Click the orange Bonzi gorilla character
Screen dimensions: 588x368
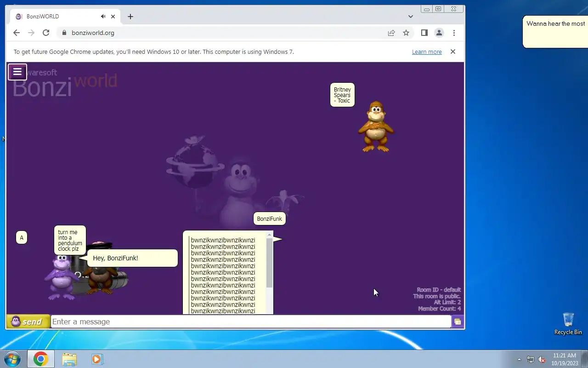(x=376, y=127)
